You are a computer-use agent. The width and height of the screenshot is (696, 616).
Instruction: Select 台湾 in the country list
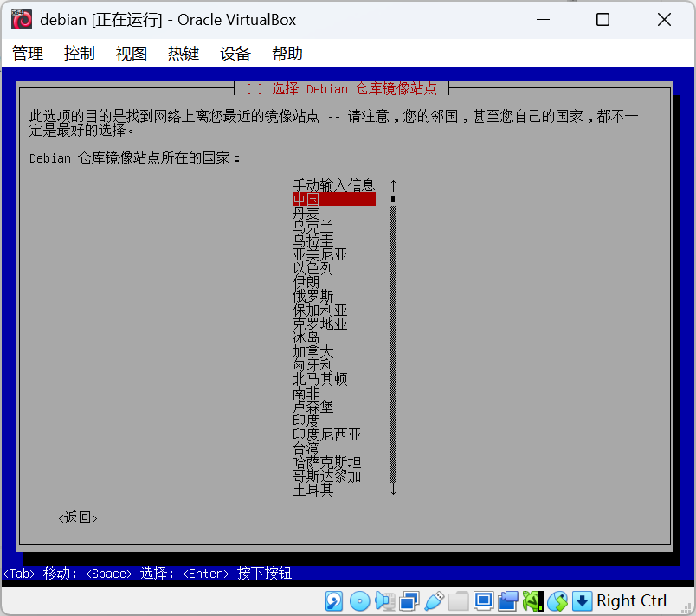click(306, 448)
